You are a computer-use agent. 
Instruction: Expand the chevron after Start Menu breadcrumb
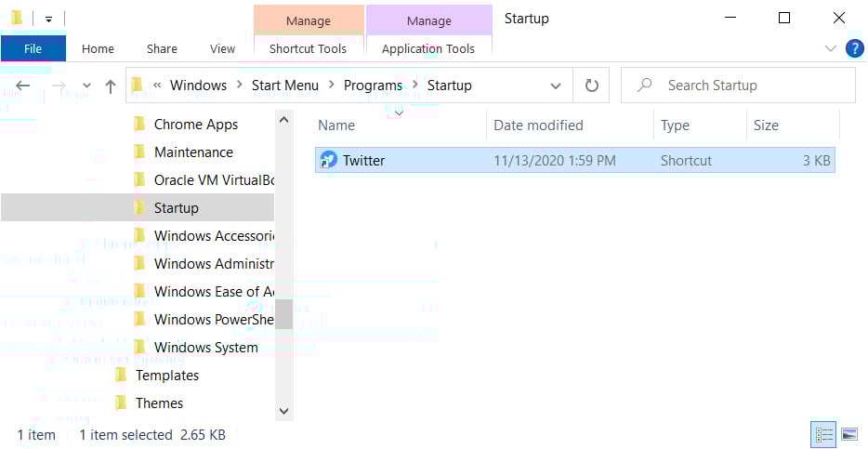tap(332, 86)
